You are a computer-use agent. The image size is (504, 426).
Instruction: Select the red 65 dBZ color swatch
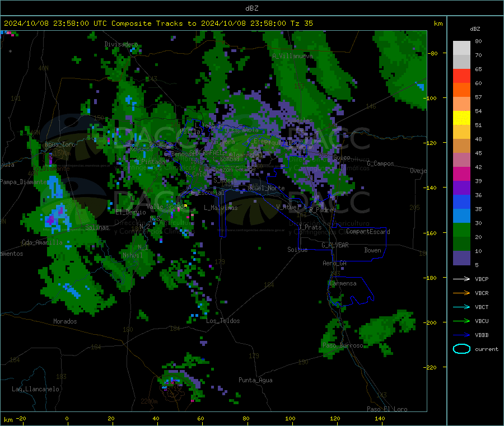tap(461, 76)
